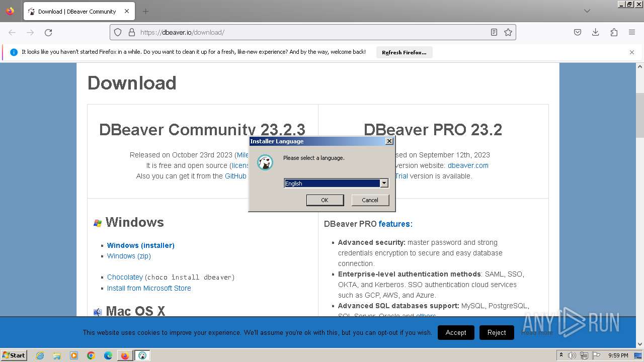Close the DBeaver Community tab
This screenshot has height=362, width=644.
(127, 11)
